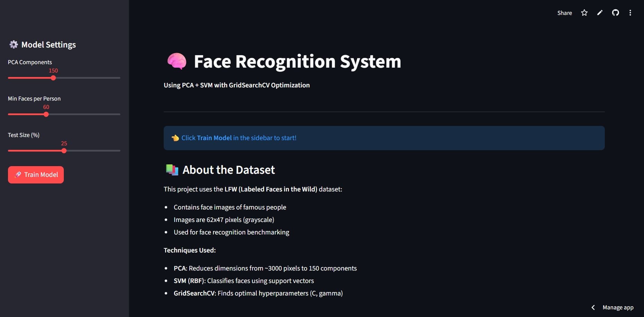Open the three-dot overflow menu
Viewport: 644px width, 317px height.
coord(630,12)
